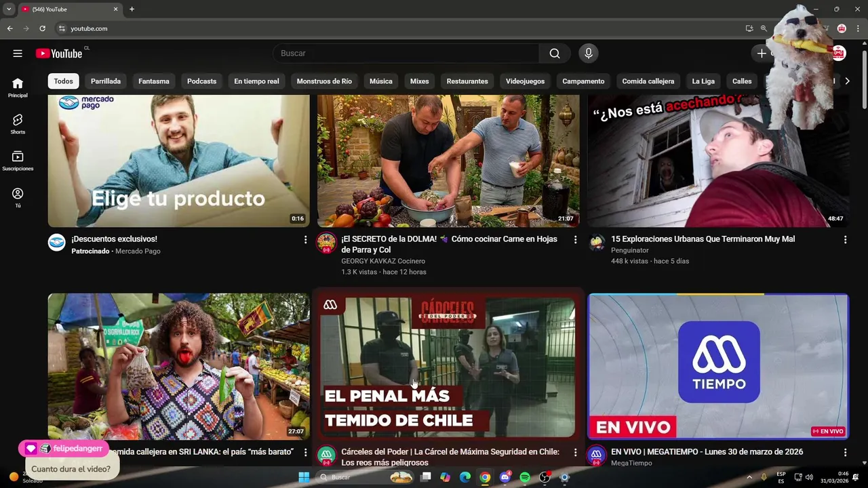Open Windows Start menu
The width and height of the screenshot is (868, 488).
coord(304,477)
